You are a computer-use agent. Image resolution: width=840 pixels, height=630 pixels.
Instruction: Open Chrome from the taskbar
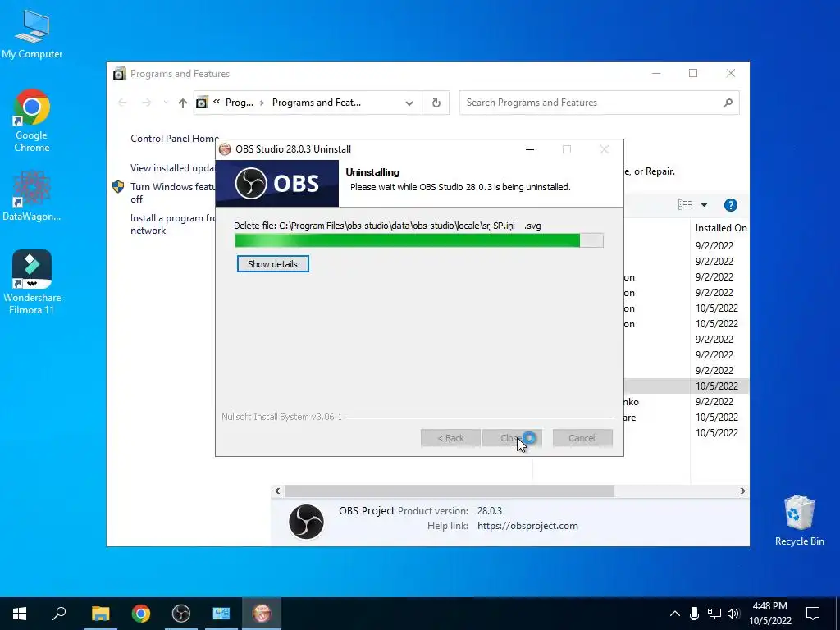click(x=141, y=614)
